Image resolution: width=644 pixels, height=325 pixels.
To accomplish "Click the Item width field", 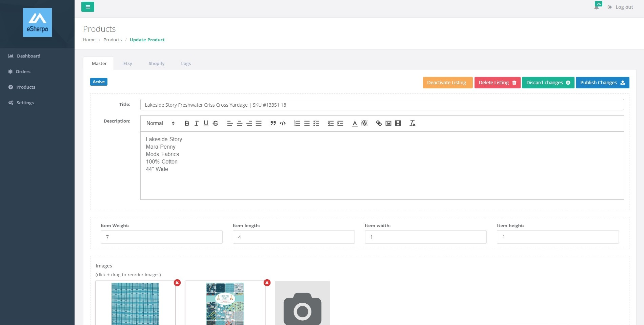I will [x=426, y=237].
